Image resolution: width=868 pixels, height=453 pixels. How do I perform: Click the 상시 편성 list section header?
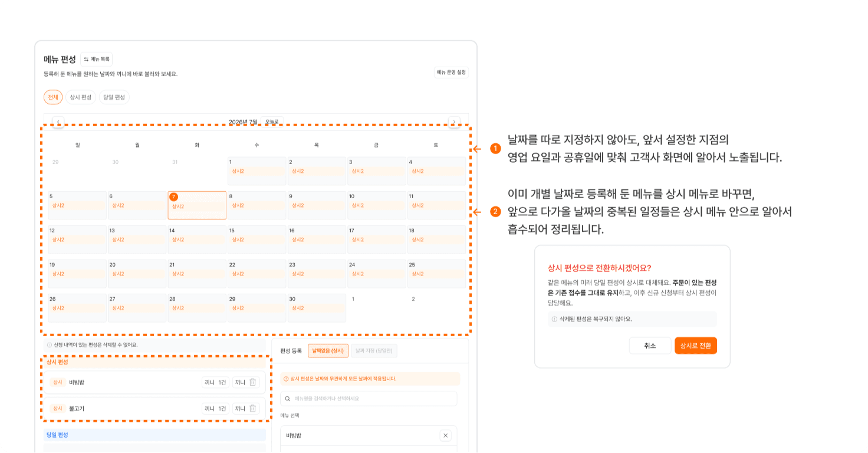click(x=154, y=362)
